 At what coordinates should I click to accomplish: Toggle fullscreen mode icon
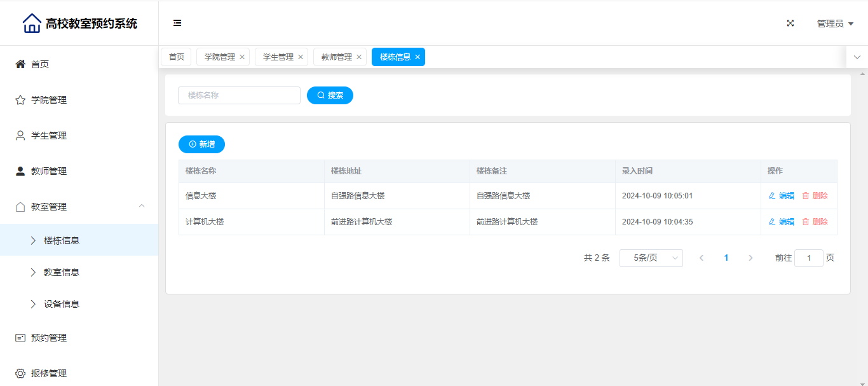point(790,24)
